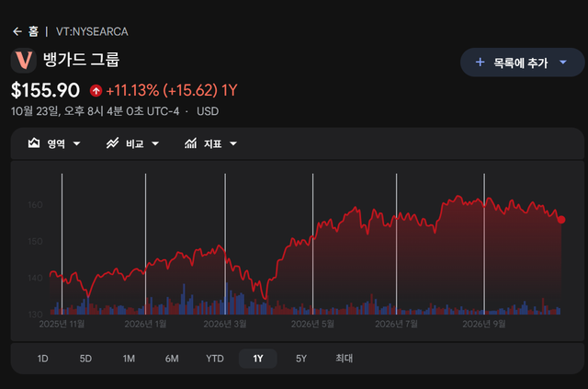
Task: Click the 2026년 5월 axis label
Action: click(x=312, y=324)
